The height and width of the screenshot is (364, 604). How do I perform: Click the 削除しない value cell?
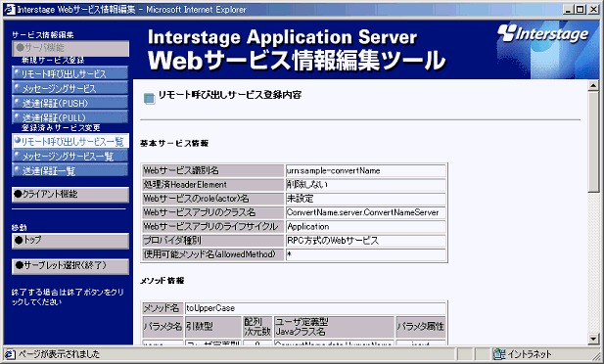[x=365, y=185]
